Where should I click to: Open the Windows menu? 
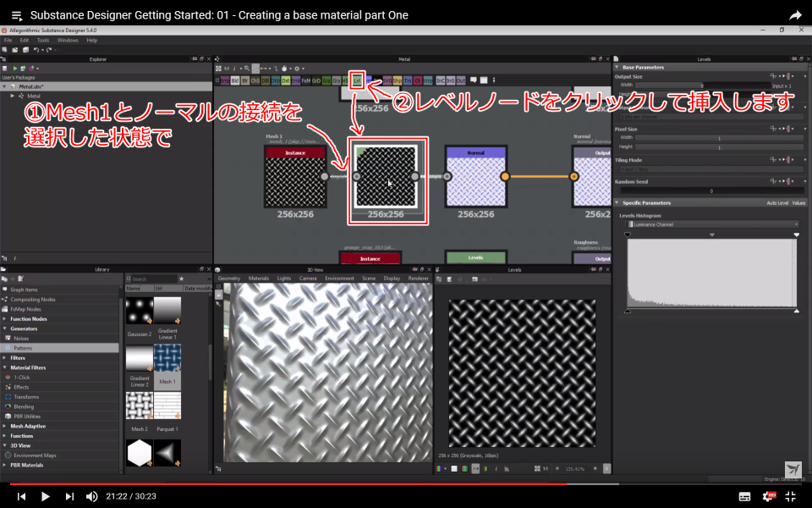pos(68,41)
